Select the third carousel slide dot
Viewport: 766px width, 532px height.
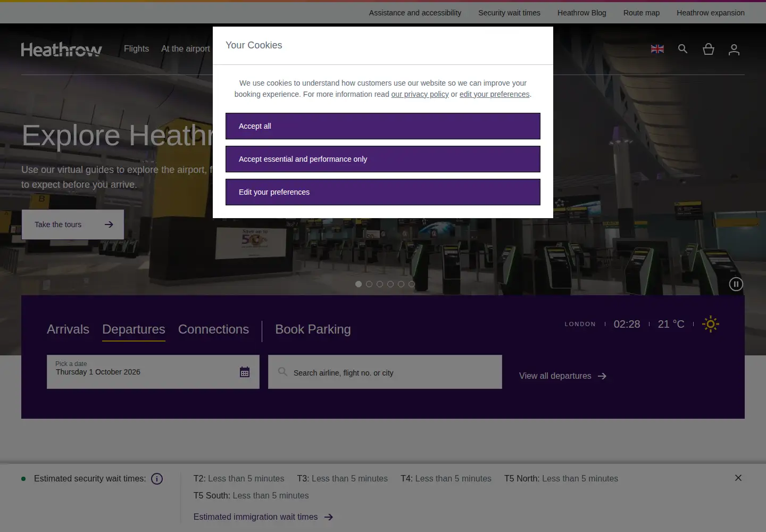380,284
